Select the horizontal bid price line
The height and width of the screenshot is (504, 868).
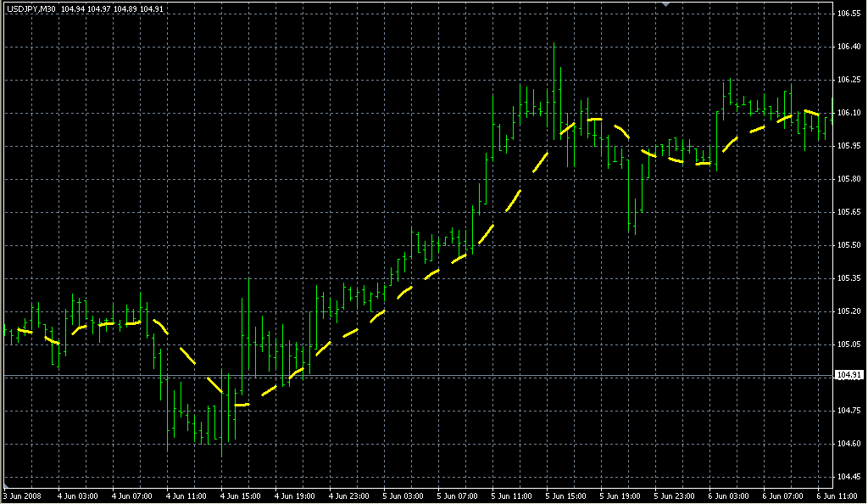(x=424, y=375)
